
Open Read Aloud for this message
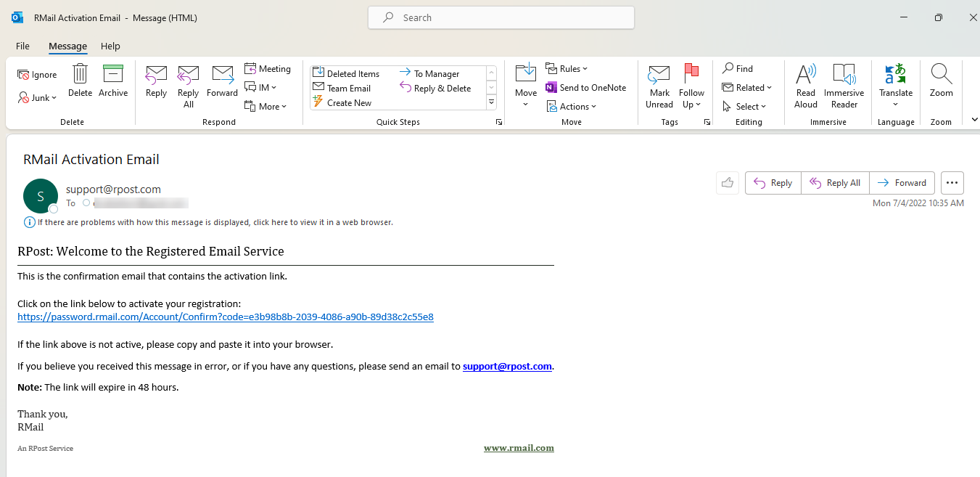(805, 85)
